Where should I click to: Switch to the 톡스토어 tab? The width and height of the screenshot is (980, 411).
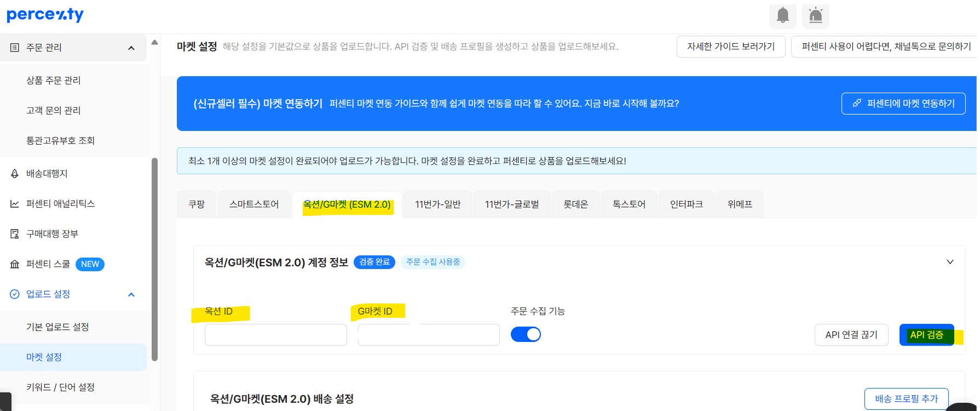click(629, 204)
